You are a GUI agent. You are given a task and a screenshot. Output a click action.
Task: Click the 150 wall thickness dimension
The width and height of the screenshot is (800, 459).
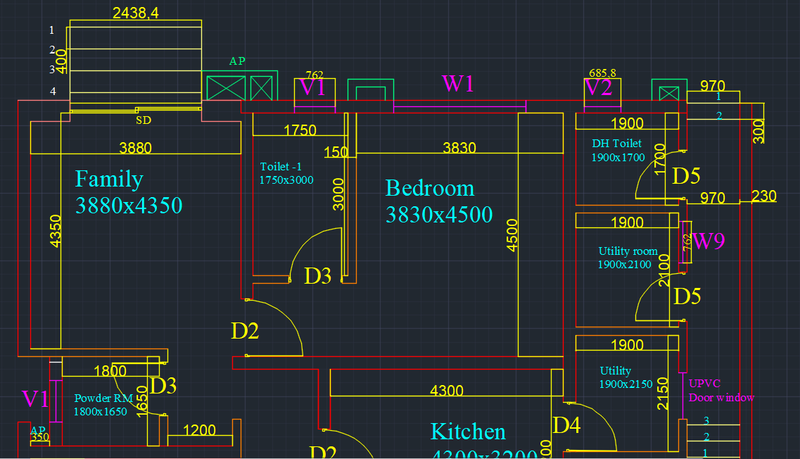coord(336,152)
